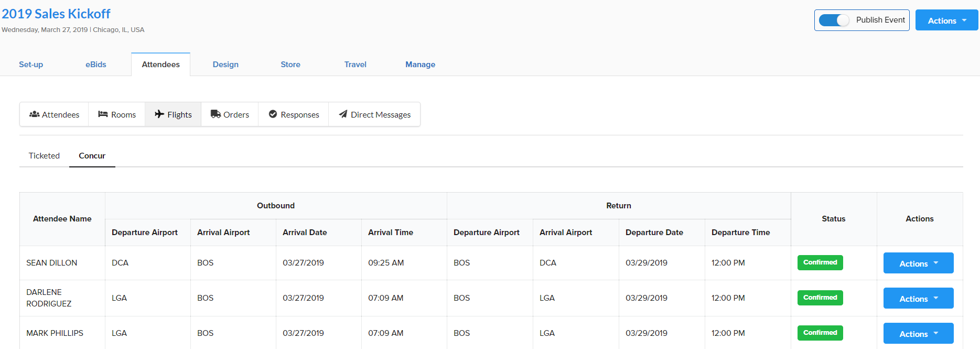Open the Manage tab
Image resolution: width=980 pixels, height=349 pixels.
pos(420,65)
